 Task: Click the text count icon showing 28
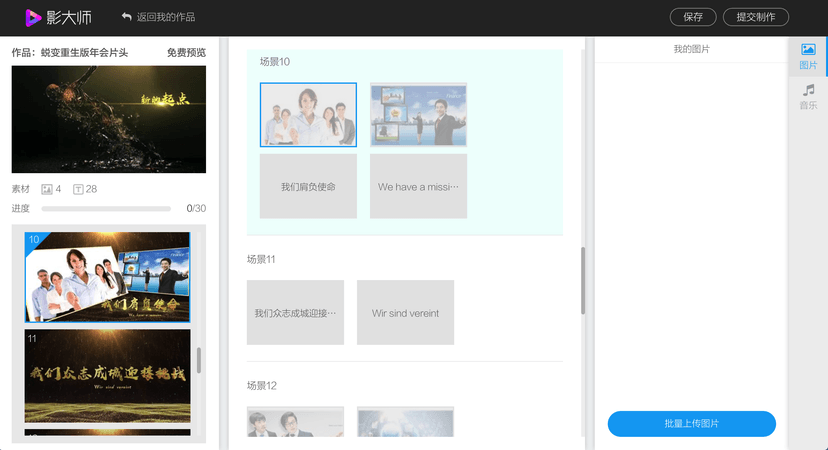78,189
